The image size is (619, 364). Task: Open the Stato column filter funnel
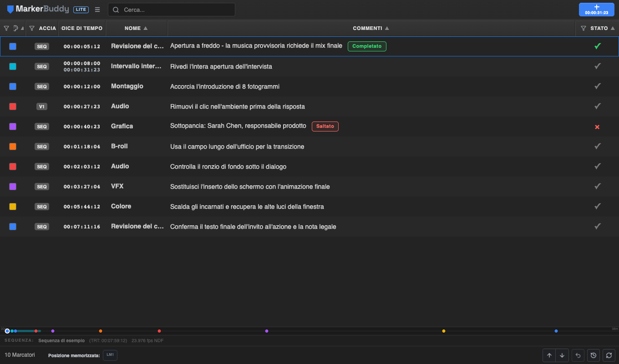pyautogui.click(x=583, y=28)
